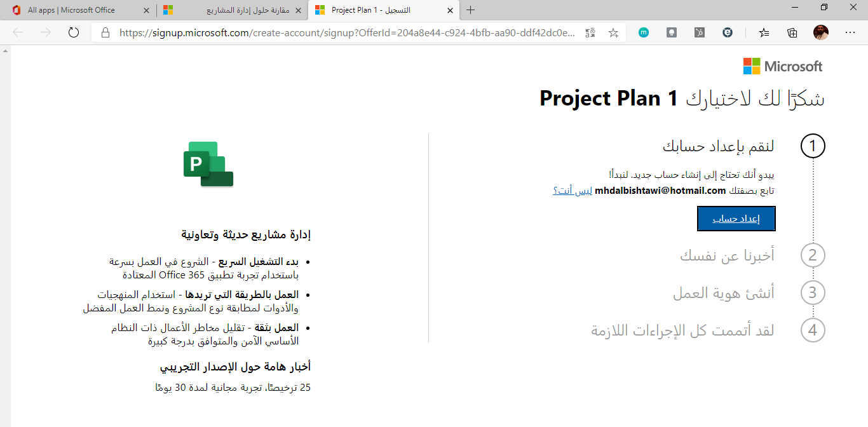The height and width of the screenshot is (427, 868).
Task: Switch to the مقارنة حلول إدارة المشاريع tab
Action: [231, 10]
